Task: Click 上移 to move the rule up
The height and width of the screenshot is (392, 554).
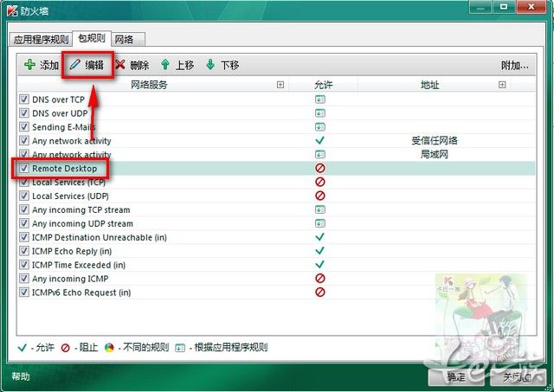Action: 177,65
